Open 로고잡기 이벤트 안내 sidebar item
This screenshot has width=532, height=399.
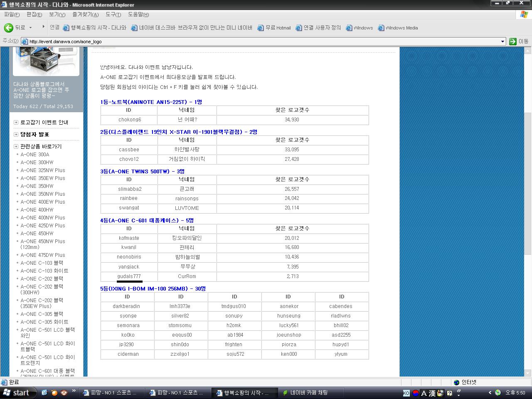(44, 122)
